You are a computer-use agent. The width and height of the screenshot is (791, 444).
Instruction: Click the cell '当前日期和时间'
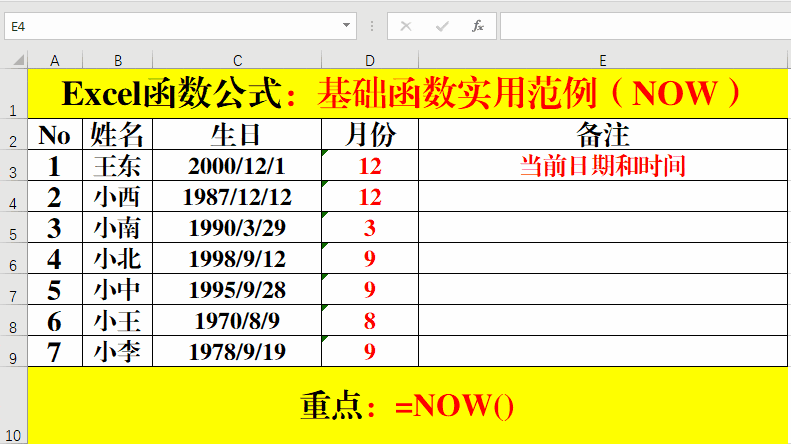pyautogui.click(x=603, y=165)
